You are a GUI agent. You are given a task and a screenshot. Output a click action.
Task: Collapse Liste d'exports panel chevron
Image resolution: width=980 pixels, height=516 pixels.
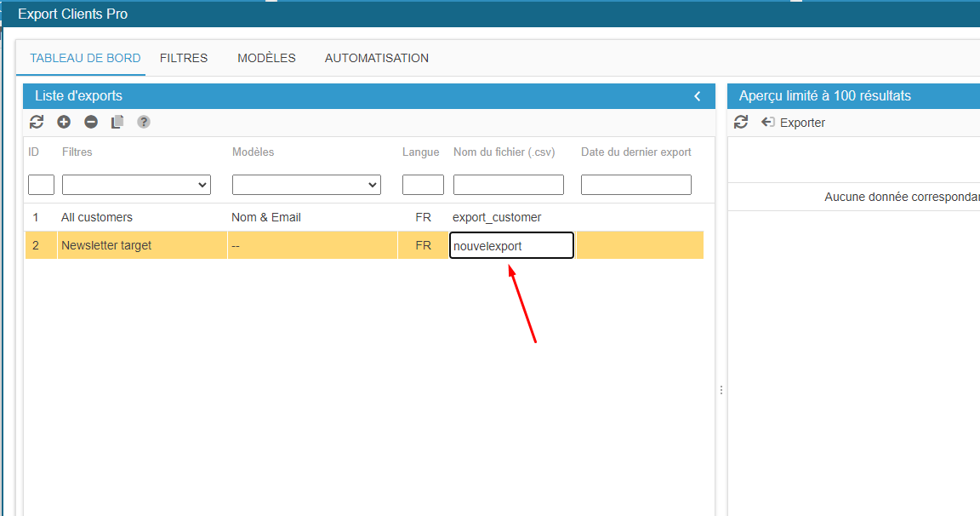[x=698, y=96]
